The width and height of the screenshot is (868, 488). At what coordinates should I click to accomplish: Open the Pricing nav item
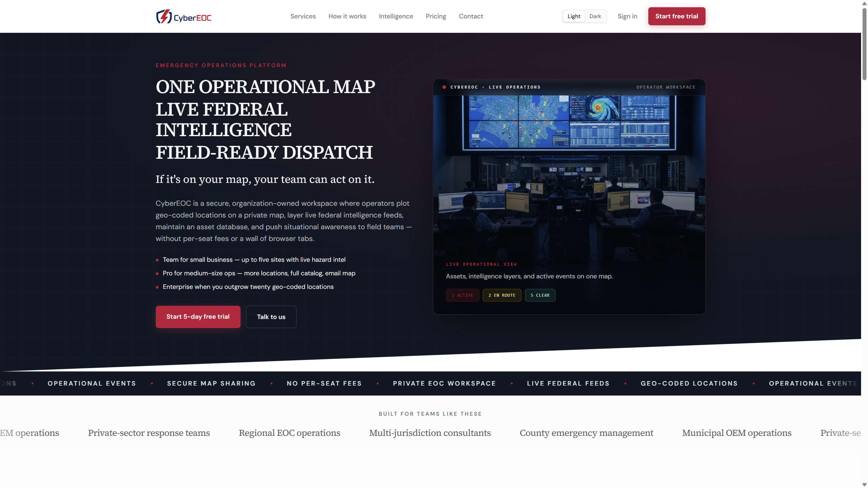pos(436,16)
